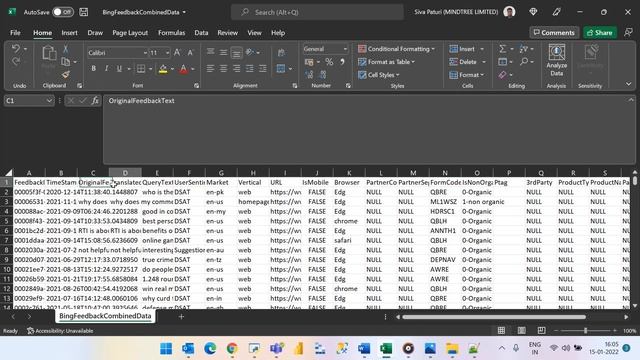Switch to the Data tab
The image size is (640, 360).
tap(201, 33)
